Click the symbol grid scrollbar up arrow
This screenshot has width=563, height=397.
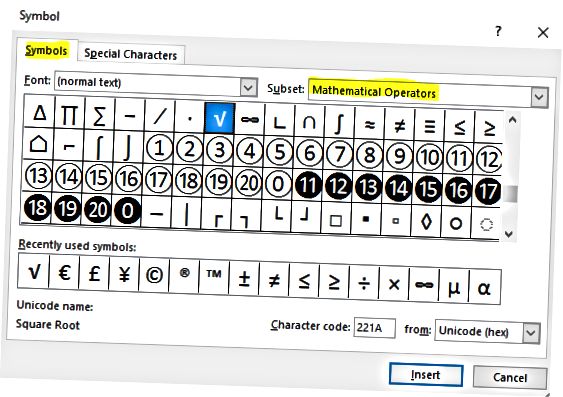[x=512, y=120]
